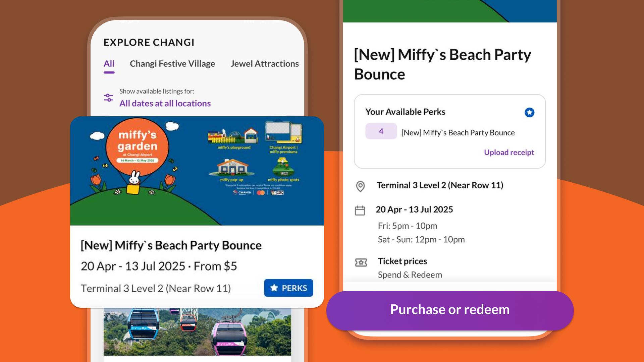Select the All tab

[109, 64]
